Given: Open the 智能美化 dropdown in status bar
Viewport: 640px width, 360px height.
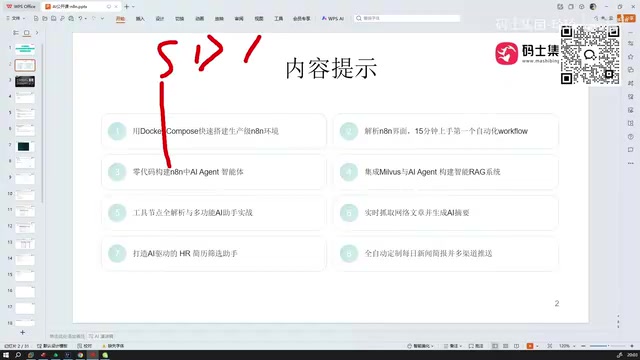Looking at the screenshot, I should pyautogui.click(x=420, y=346).
